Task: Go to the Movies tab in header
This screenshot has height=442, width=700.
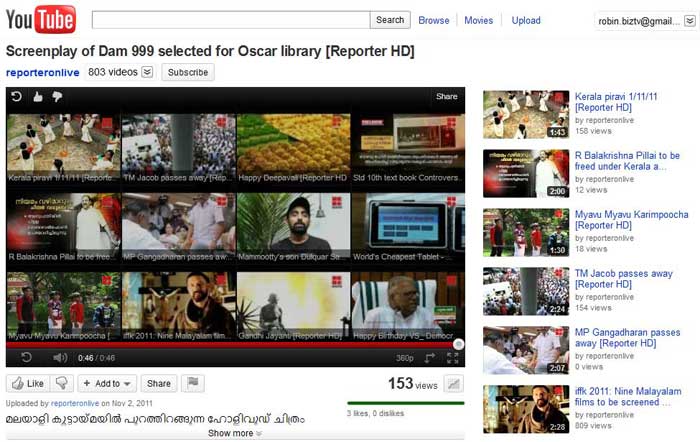Action: pos(478,20)
